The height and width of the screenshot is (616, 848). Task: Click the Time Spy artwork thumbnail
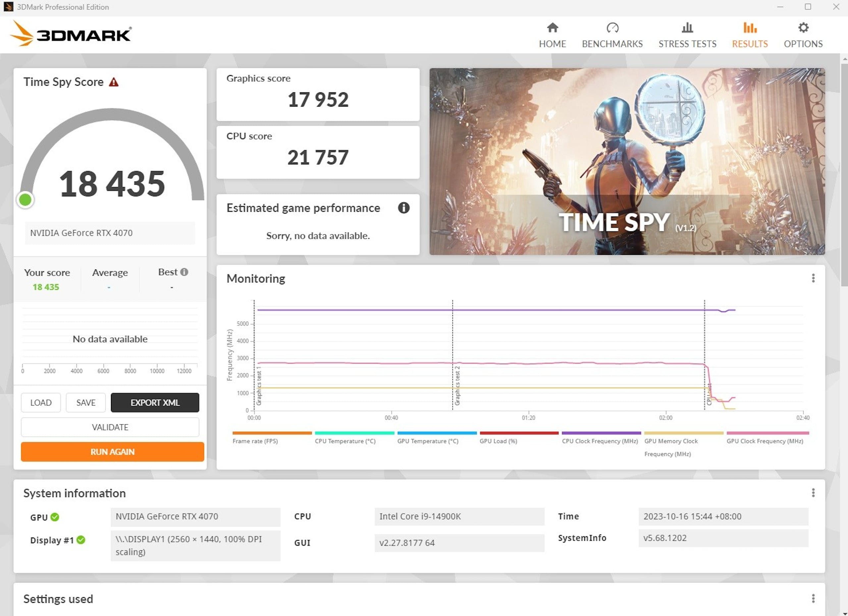(627, 162)
